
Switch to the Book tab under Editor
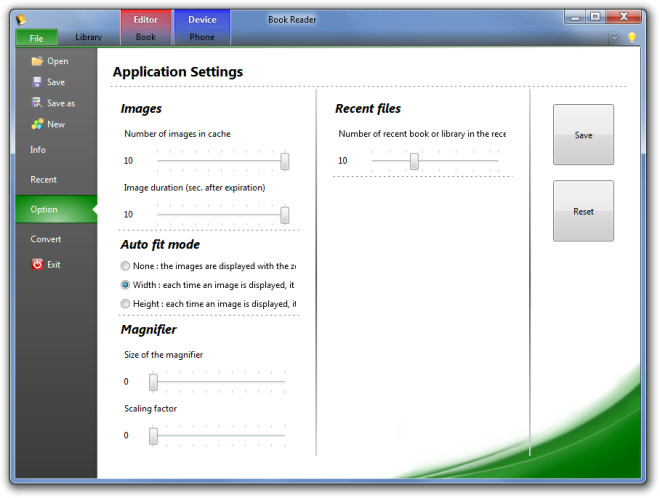coord(146,37)
